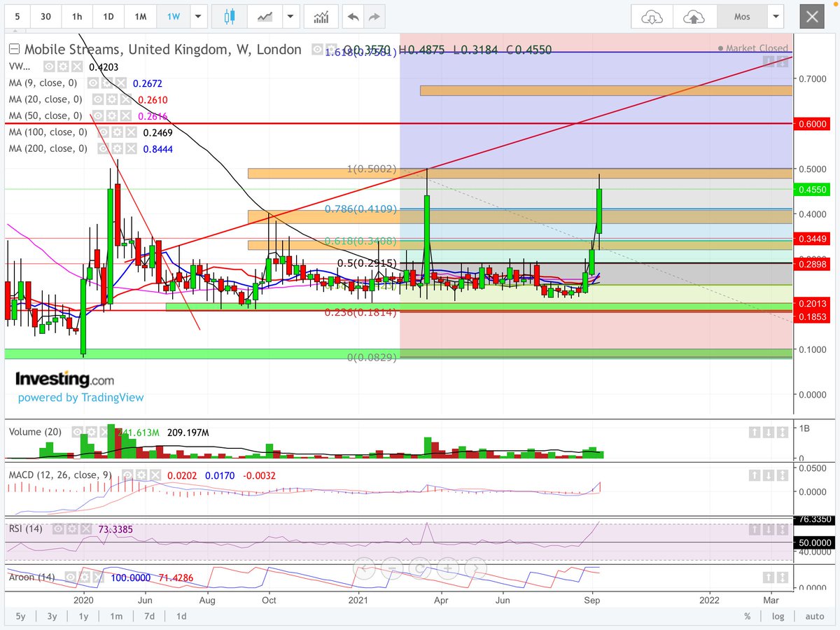The image size is (840, 630).
Task: Hide the MA (200, close, 0) line
Action: (x=104, y=148)
